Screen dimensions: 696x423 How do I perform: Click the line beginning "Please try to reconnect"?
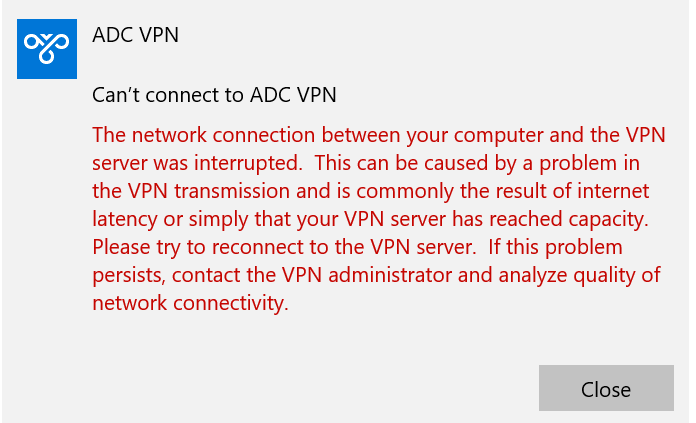pyautogui.click(x=357, y=247)
